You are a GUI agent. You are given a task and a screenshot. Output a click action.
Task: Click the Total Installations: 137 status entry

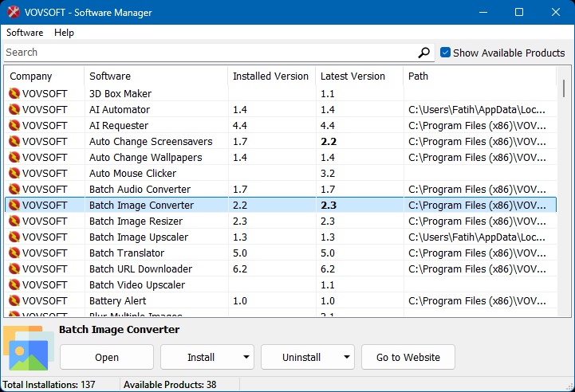[x=49, y=385]
